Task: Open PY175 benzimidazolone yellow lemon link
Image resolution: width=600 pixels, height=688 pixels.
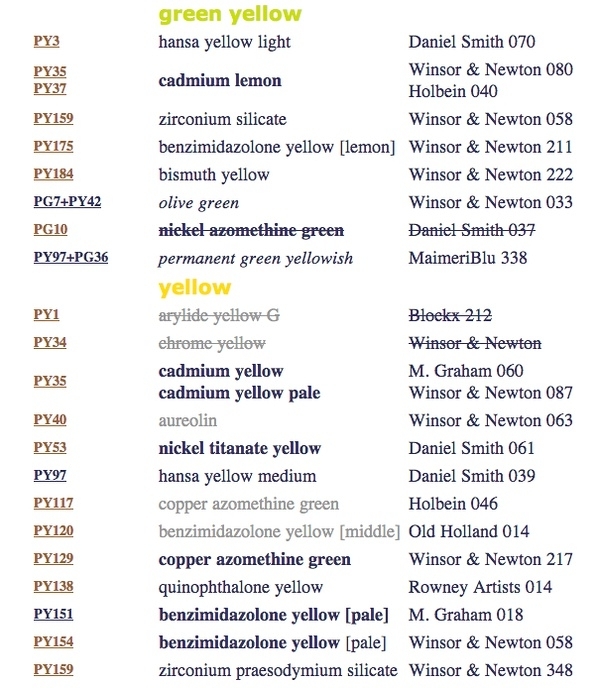Action: coord(53,146)
